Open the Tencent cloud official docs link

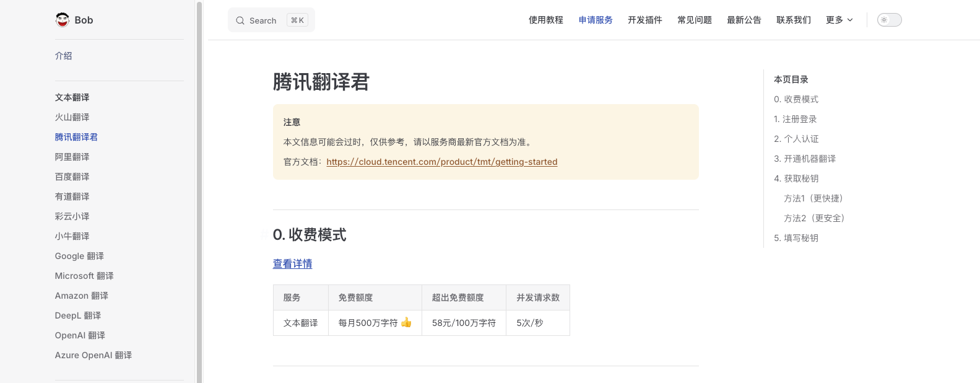click(442, 162)
